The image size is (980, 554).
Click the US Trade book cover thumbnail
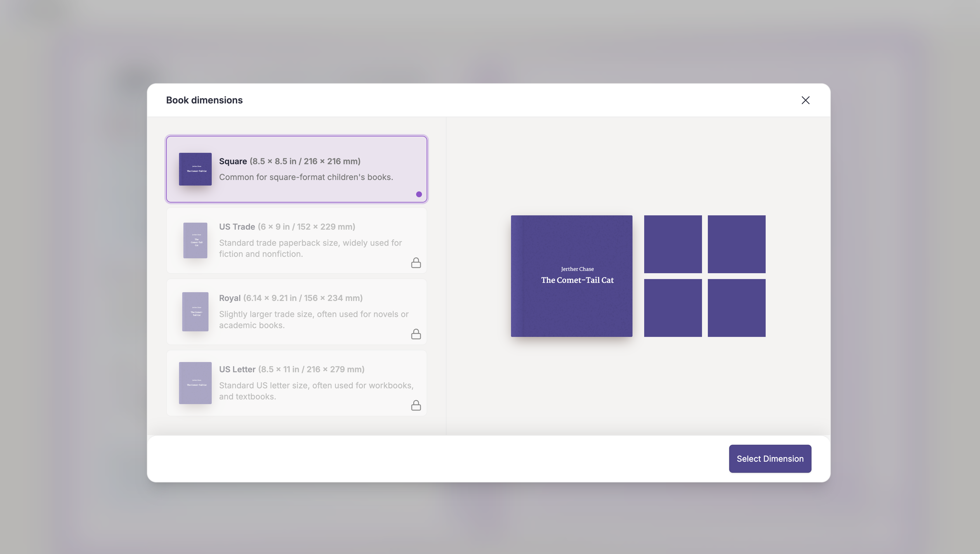[195, 240]
